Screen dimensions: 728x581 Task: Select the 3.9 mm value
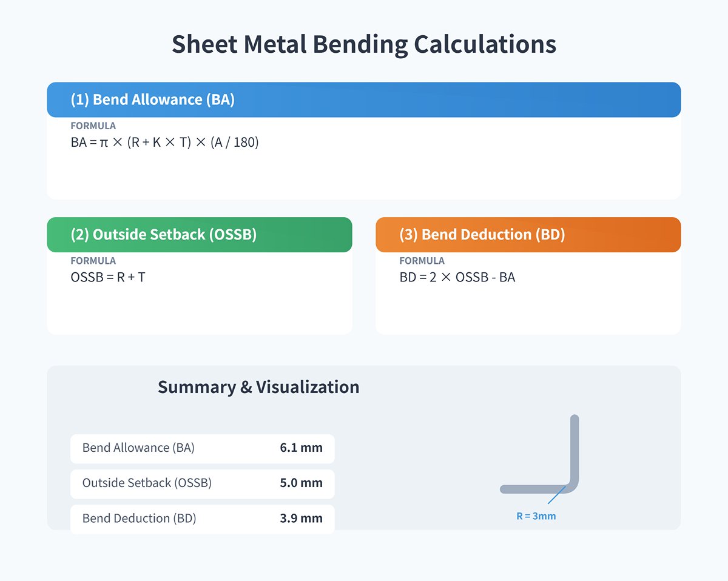click(x=300, y=519)
